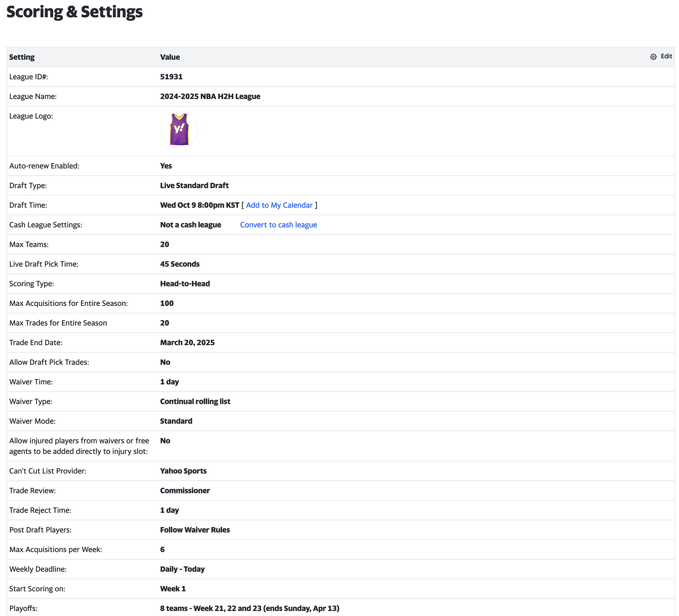Click the 2024-2025 NBA H2H League name
This screenshot has height=616, width=679.
pos(210,97)
